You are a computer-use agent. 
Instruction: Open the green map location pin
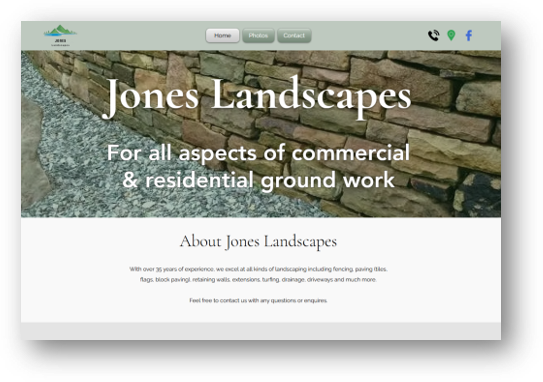pyautogui.click(x=451, y=35)
